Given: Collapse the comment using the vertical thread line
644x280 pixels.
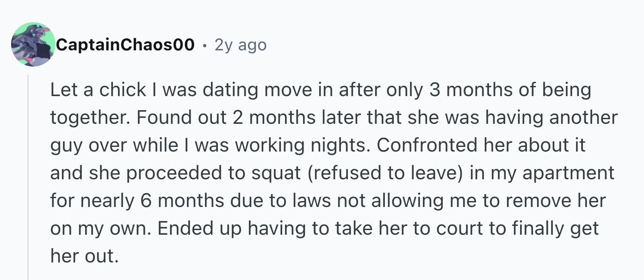Looking at the screenshot, I should [x=28, y=177].
